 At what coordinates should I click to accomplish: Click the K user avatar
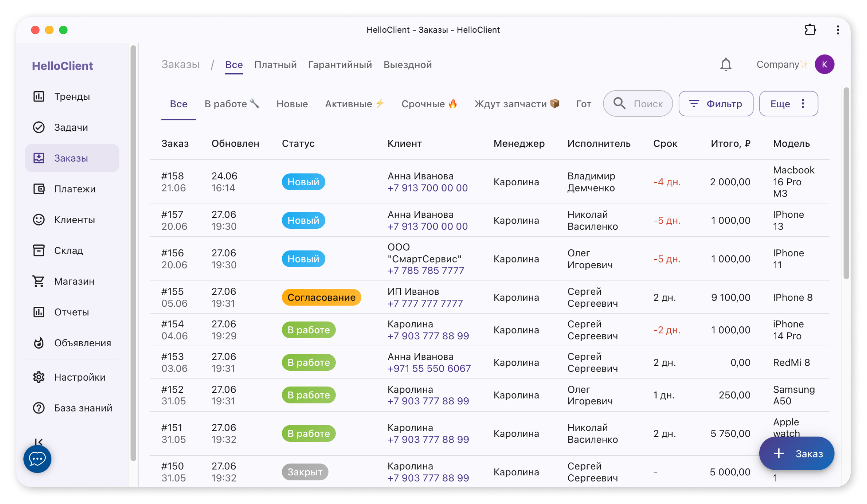point(824,64)
